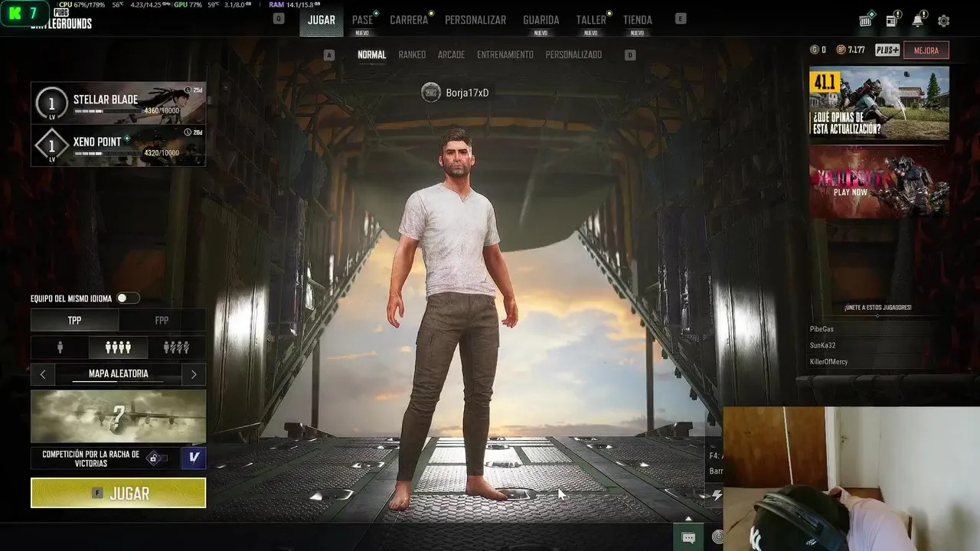Click Stellar Blade level 1 badge
This screenshot has width=980, height=551.
click(x=52, y=103)
